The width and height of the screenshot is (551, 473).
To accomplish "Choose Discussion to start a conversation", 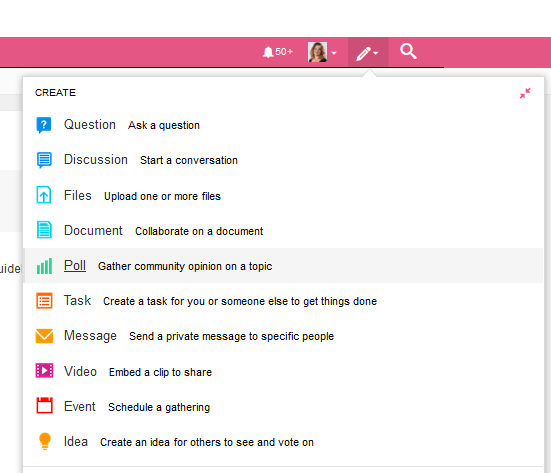I will point(96,160).
